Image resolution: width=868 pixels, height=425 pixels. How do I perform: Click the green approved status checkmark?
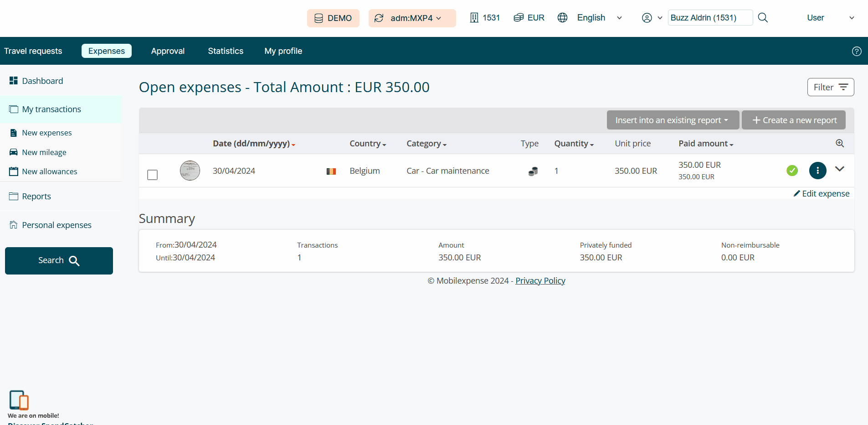pos(792,170)
